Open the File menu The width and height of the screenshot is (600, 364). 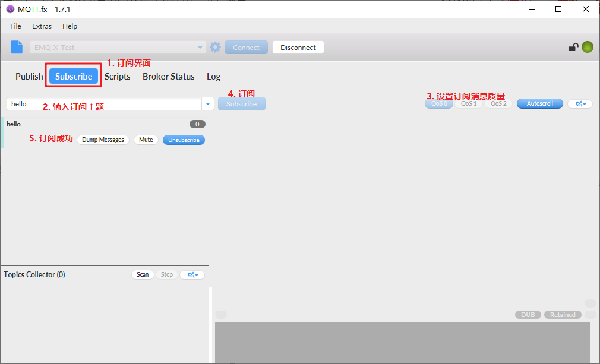click(x=15, y=26)
